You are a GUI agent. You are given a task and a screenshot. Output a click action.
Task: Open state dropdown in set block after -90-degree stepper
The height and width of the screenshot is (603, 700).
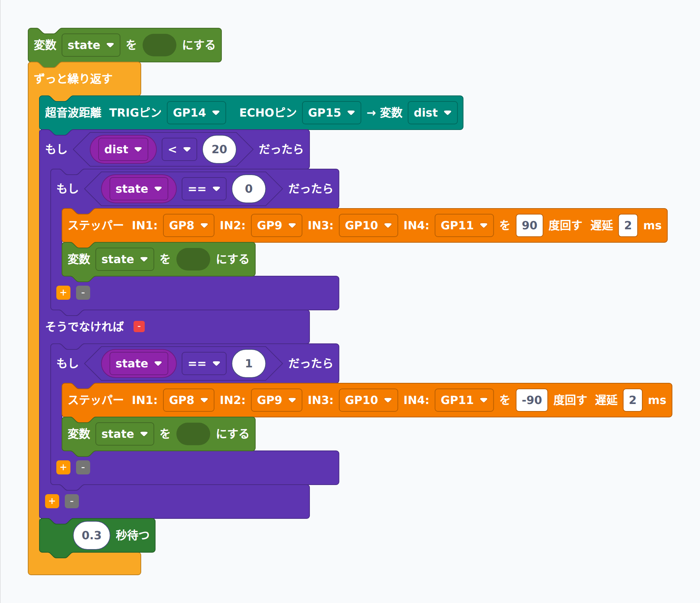point(125,434)
